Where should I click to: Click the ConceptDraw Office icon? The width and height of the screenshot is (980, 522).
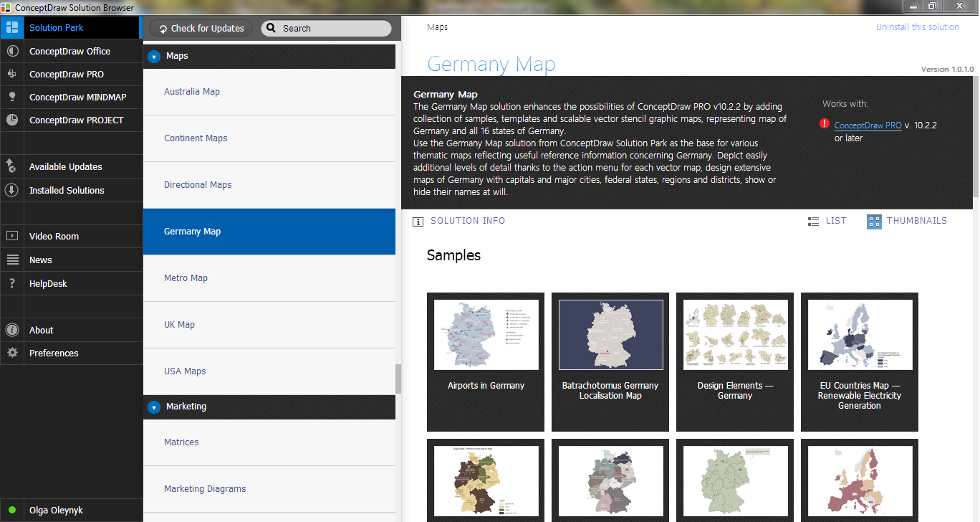pyautogui.click(x=11, y=52)
